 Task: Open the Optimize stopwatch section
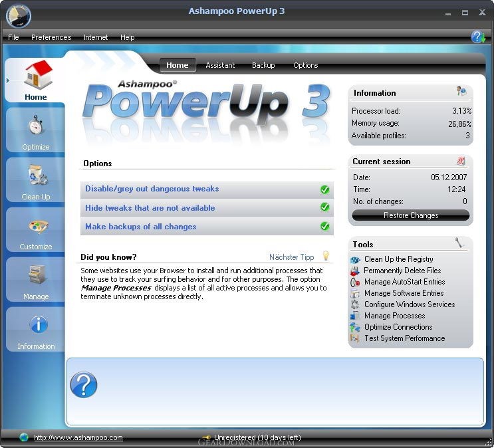point(35,130)
